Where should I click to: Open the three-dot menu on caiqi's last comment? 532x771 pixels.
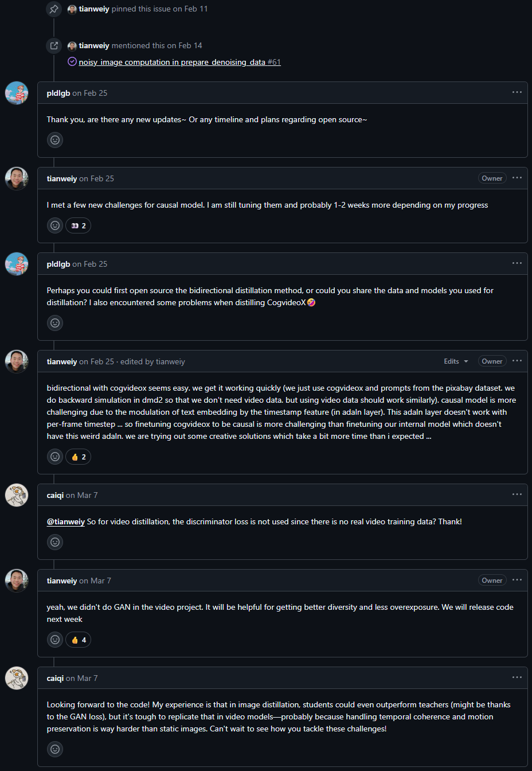[517, 677]
